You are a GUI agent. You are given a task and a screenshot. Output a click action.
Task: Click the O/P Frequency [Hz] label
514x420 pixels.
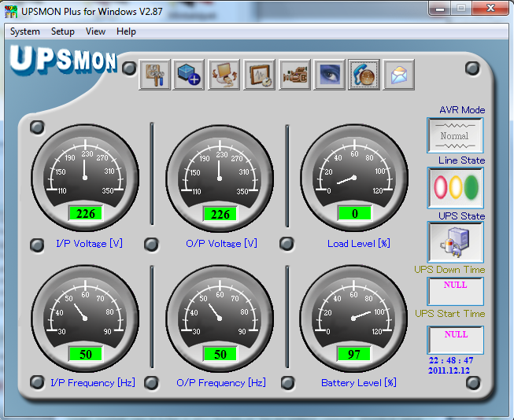click(221, 383)
